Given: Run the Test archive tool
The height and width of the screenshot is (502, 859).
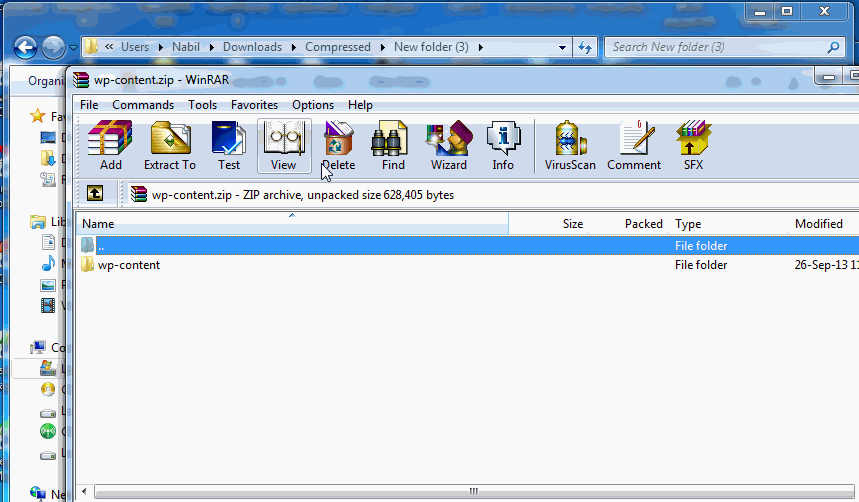Looking at the screenshot, I should pyautogui.click(x=228, y=145).
